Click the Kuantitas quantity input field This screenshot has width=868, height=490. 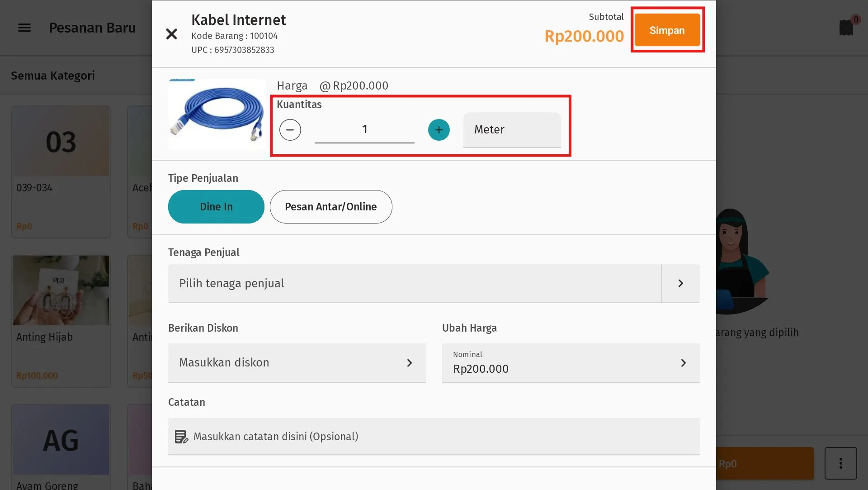[x=364, y=129]
